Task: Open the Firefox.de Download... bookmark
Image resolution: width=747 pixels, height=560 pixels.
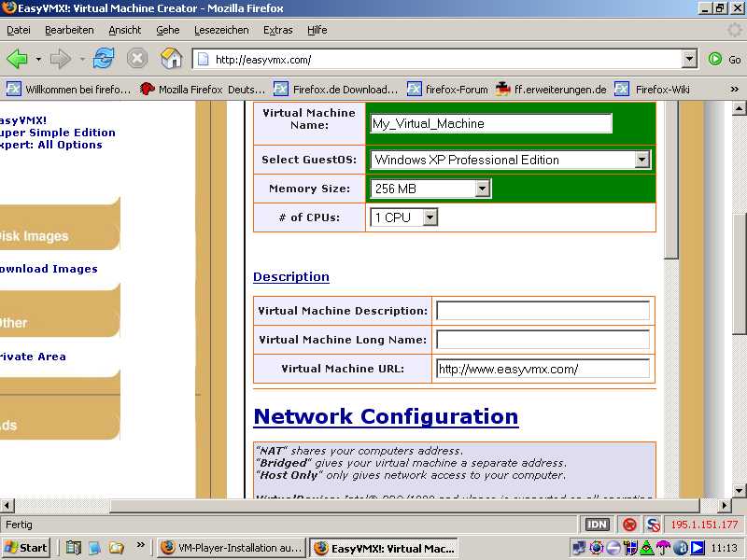Action: [335, 89]
